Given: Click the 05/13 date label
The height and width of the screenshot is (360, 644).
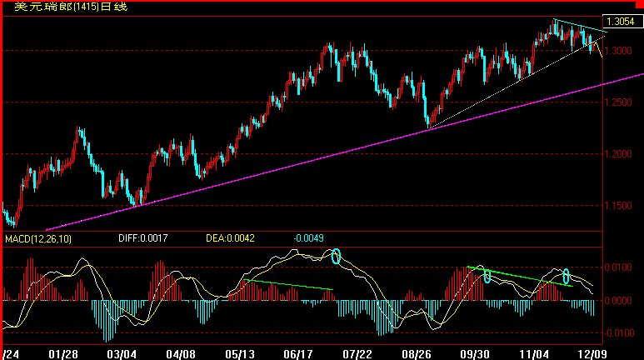Looking at the screenshot, I should (239, 354).
